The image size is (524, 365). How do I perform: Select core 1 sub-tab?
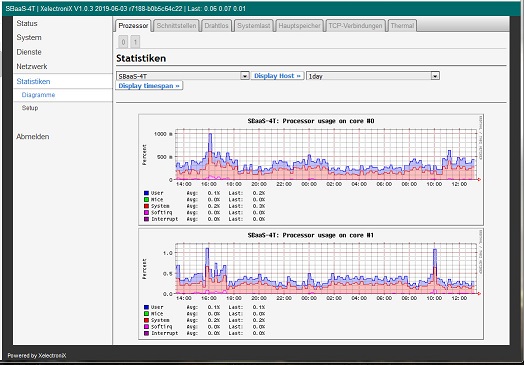coord(135,42)
